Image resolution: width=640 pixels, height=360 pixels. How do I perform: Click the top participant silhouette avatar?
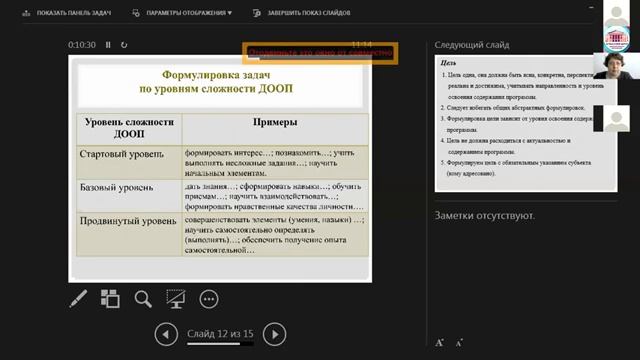point(616,13)
